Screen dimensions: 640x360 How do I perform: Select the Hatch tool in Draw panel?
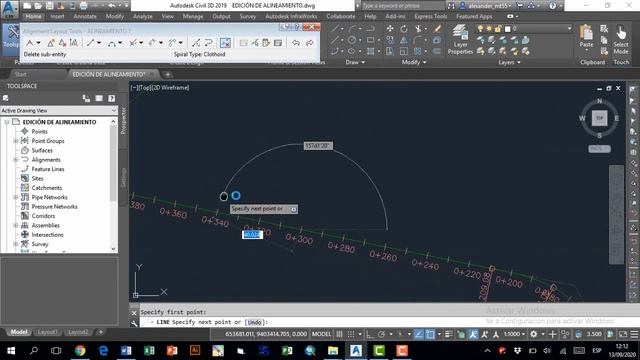pyautogui.click(x=371, y=51)
